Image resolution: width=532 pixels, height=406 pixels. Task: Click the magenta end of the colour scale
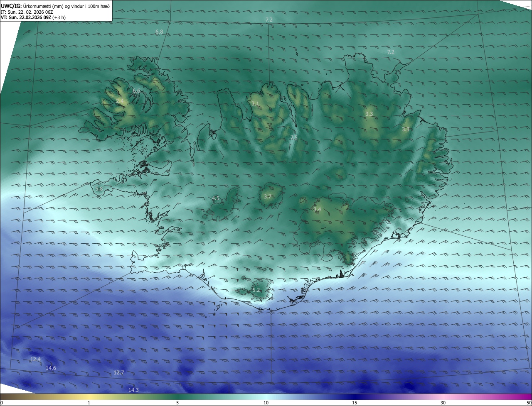[x=528, y=397]
